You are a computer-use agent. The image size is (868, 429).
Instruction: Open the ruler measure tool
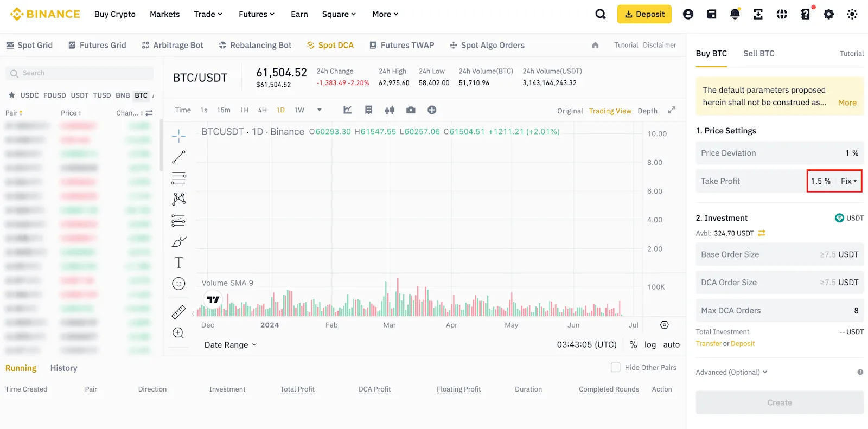pos(178,312)
